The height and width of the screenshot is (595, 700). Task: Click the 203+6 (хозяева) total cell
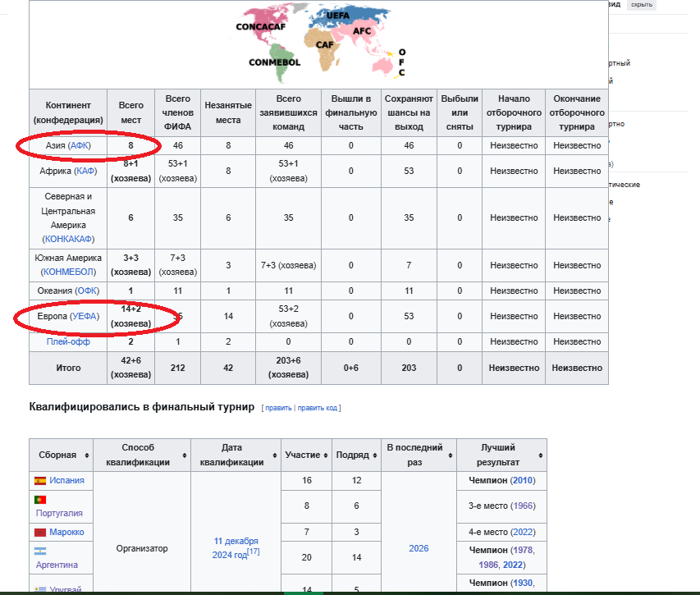(x=288, y=368)
